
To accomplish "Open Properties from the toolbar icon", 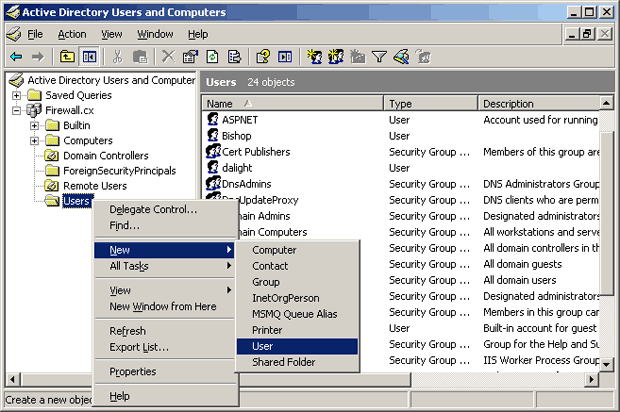I will coord(190,57).
